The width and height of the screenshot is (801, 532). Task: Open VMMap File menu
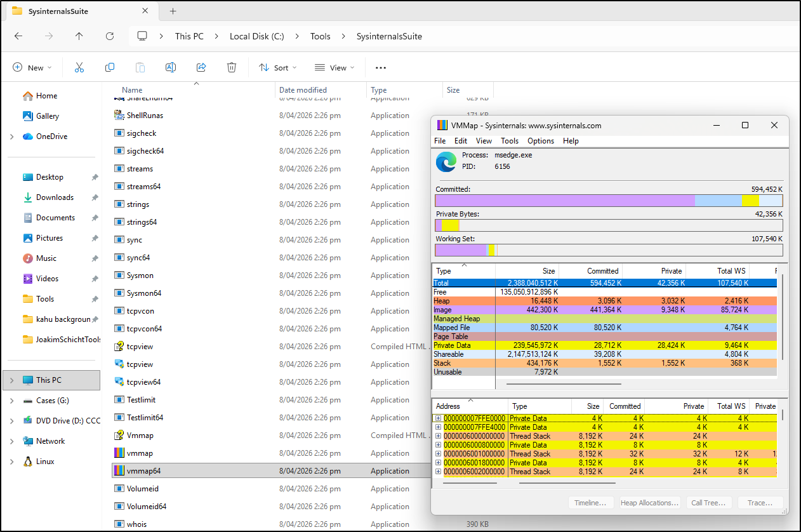point(440,141)
